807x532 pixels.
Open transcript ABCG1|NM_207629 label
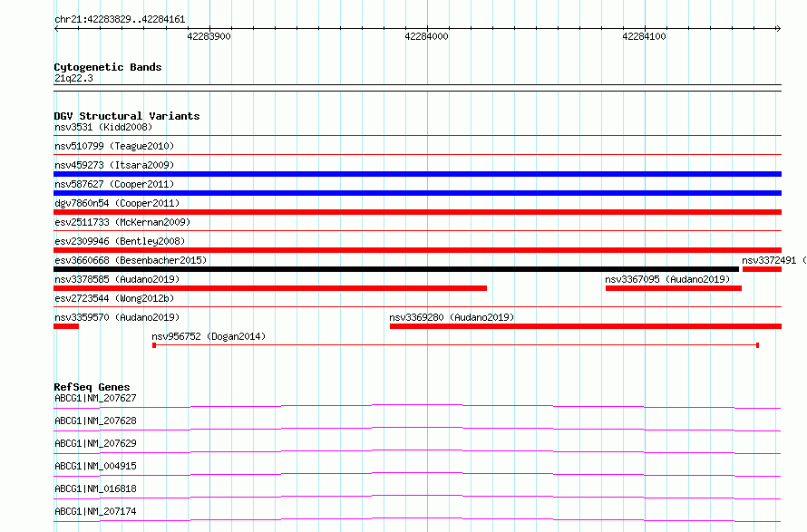point(96,443)
